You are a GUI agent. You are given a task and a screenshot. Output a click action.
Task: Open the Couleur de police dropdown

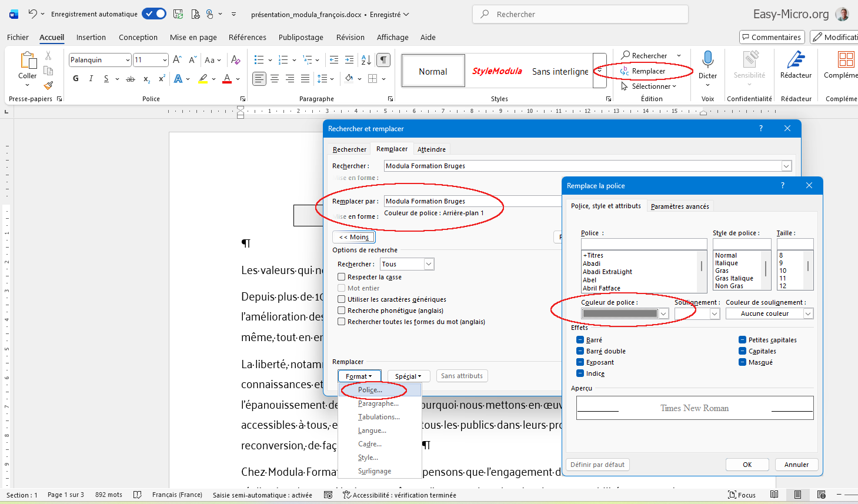point(663,314)
